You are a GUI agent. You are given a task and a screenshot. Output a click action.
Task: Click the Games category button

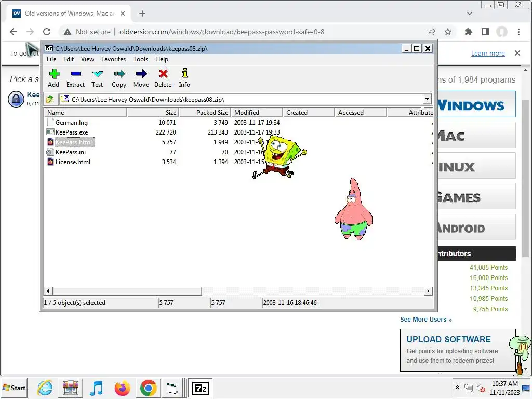coord(476,197)
